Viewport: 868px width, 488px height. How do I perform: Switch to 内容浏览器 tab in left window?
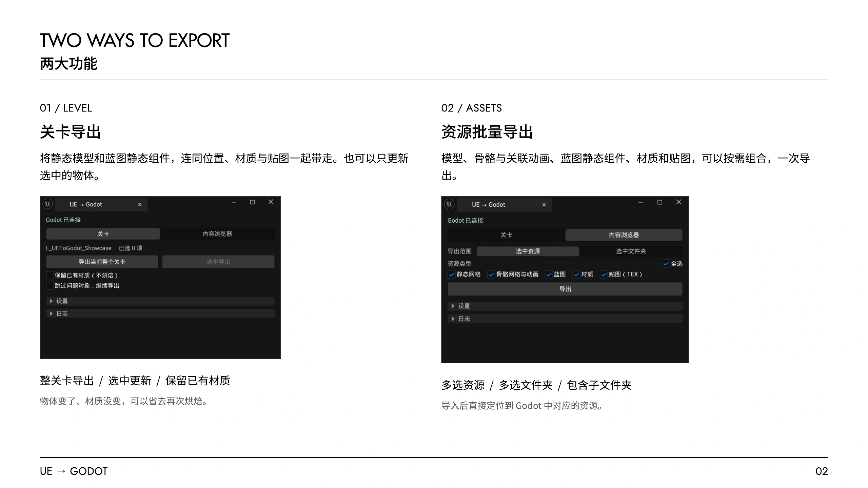pos(217,234)
